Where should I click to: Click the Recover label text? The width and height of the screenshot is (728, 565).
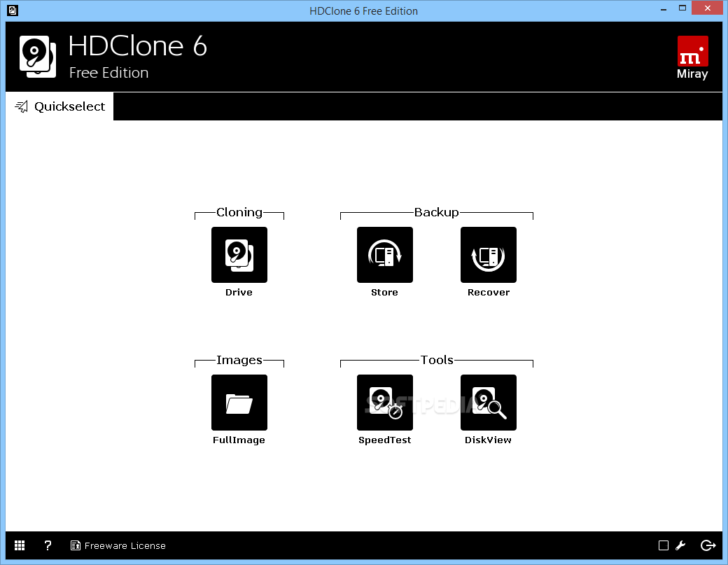click(x=489, y=292)
